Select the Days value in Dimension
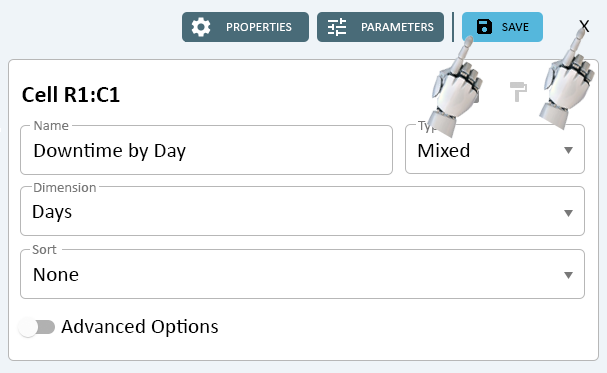This screenshot has width=607, height=373. click(x=52, y=212)
